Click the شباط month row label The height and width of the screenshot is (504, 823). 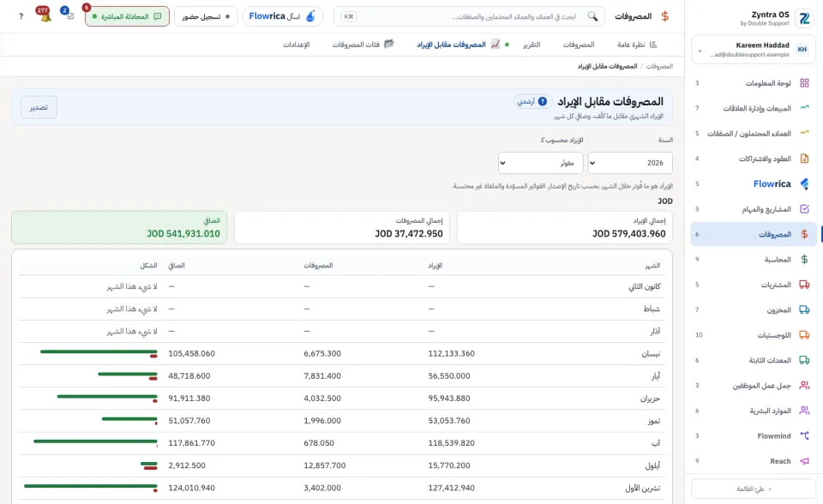tap(652, 309)
